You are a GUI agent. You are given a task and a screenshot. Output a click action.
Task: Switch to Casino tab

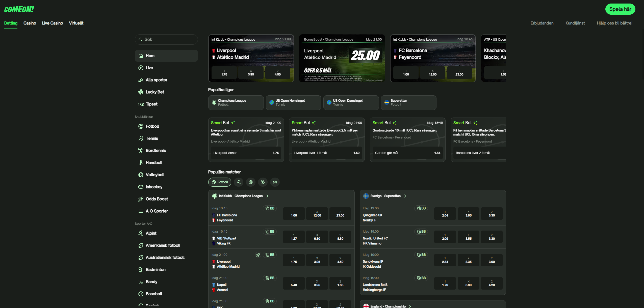click(30, 23)
